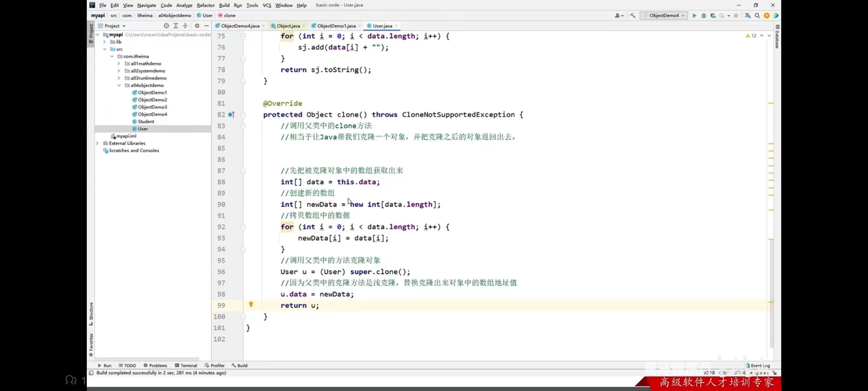
Task: Switch to the ObjectDemo1.java tab
Action: [336, 26]
